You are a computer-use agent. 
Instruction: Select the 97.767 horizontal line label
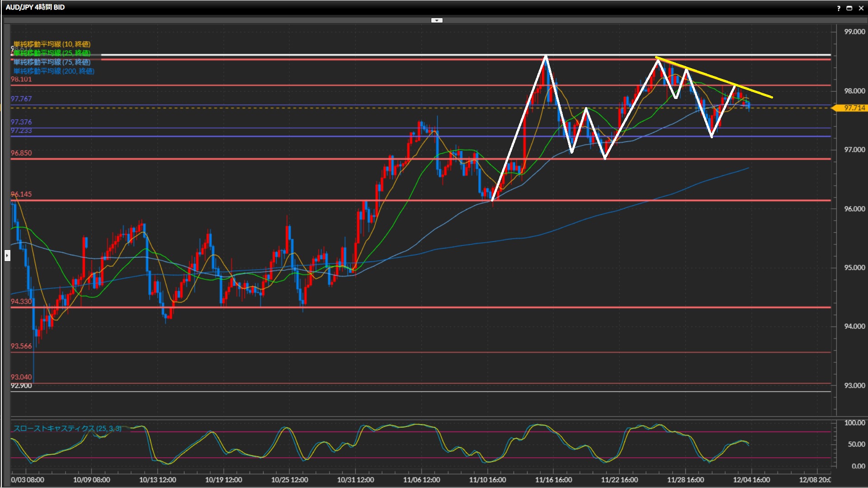click(21, 99)
